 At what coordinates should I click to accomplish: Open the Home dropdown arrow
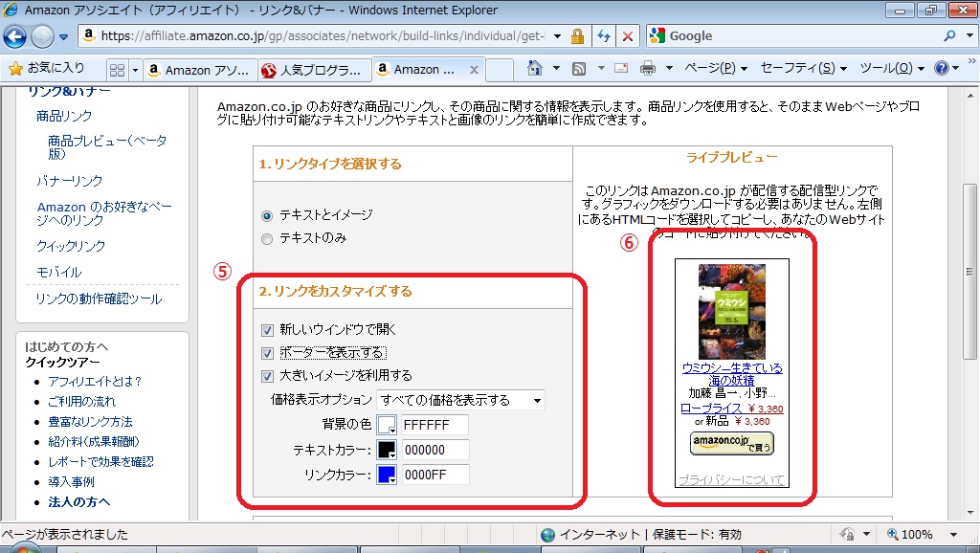[556, 68]
